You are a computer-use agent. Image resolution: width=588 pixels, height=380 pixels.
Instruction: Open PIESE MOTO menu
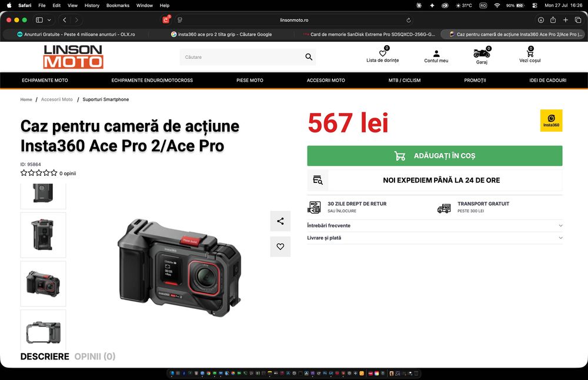(250, 80)
